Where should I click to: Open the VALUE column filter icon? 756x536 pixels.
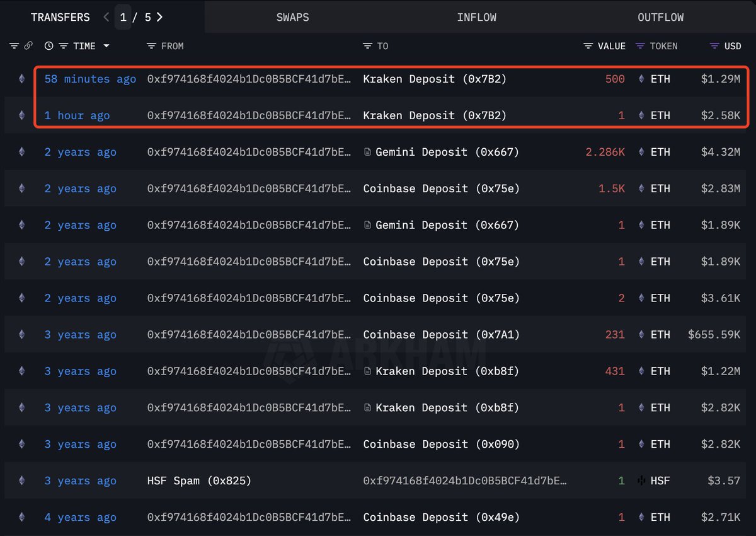(588, 46)
